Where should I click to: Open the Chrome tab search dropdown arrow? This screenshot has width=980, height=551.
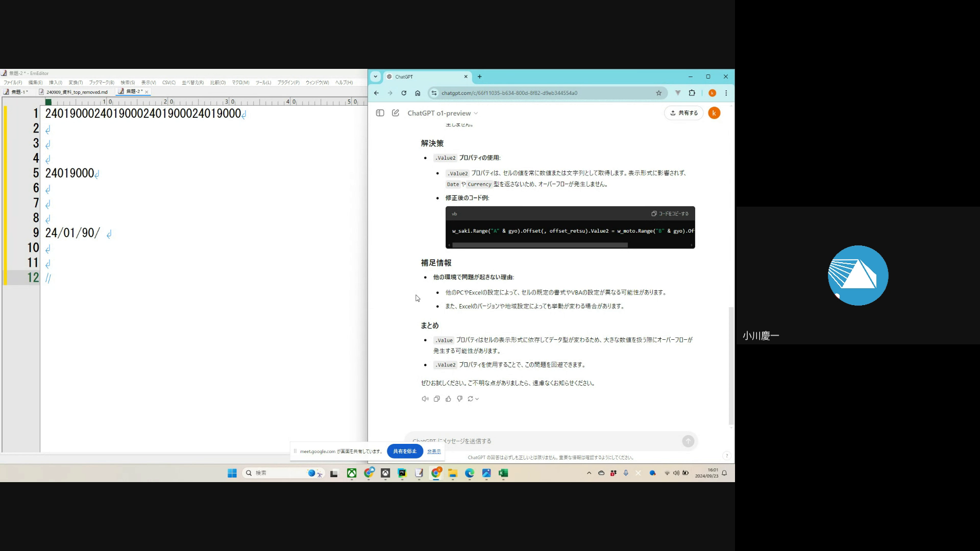[376, 77]
